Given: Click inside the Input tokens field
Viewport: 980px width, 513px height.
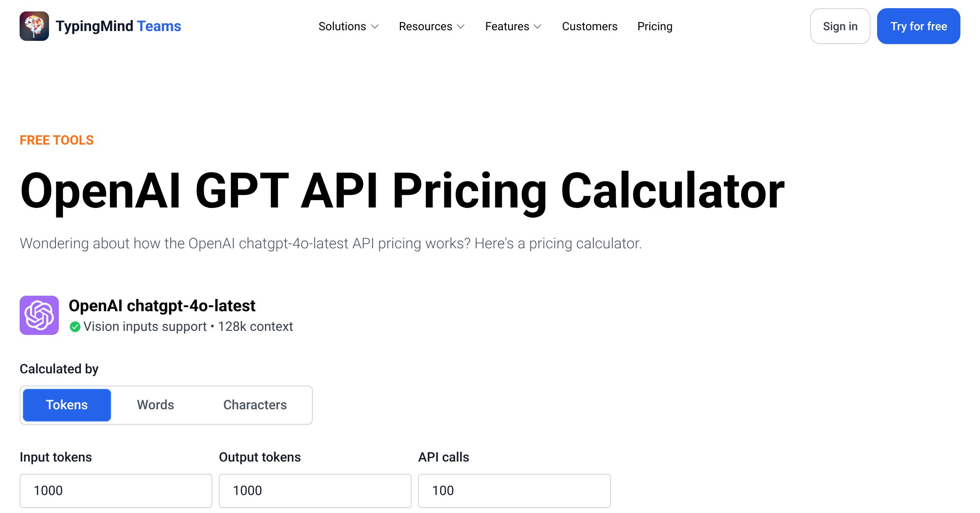Looking at the screenshot, I should (x=116, y=490).
